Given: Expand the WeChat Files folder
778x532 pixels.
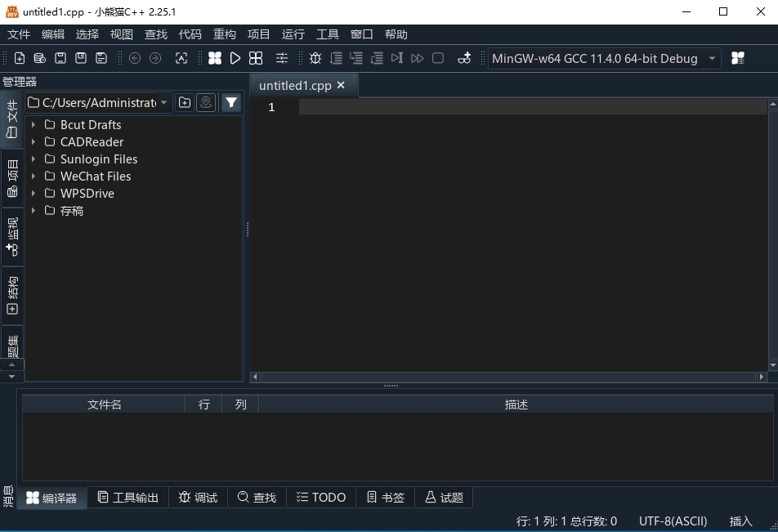Looking at the screenshot, I should click(34, 177).
